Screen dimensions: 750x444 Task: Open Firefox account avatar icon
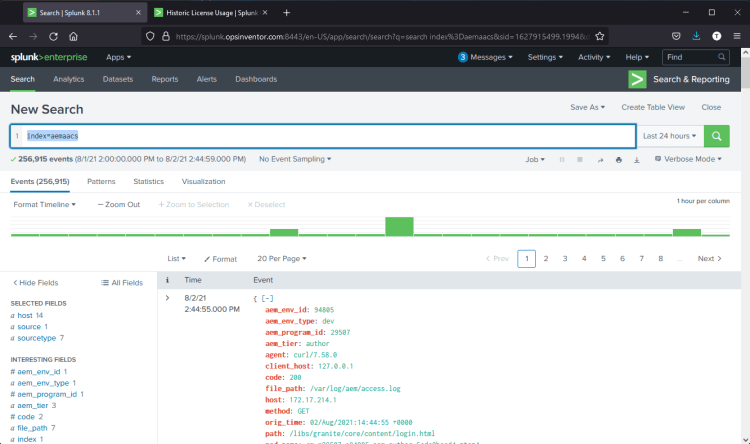click(x=717, y=36)
